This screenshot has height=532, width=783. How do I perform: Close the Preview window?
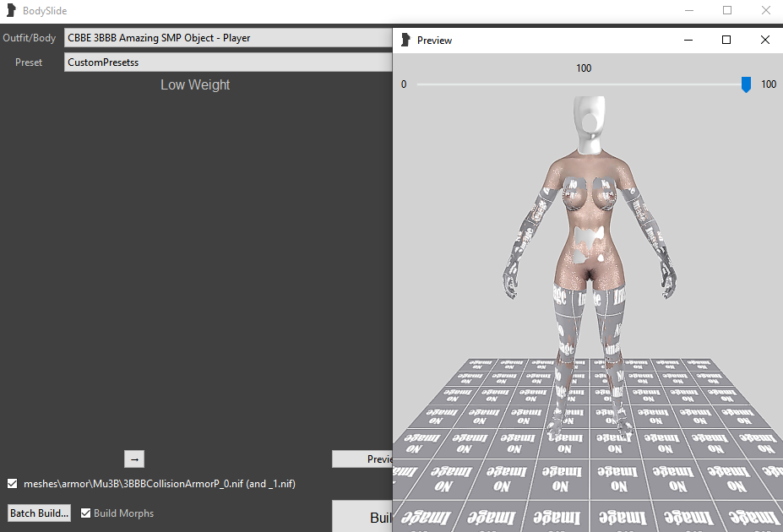(765, 40)
